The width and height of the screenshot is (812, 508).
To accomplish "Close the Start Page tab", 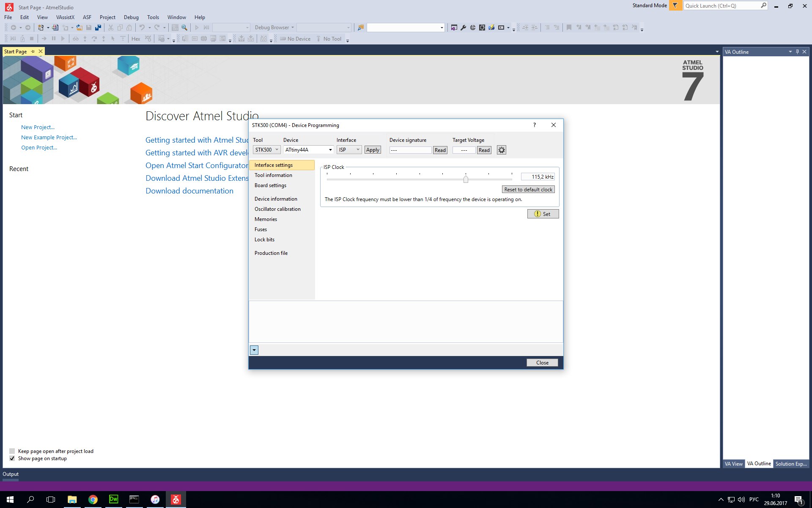I will tap(41, 51).
